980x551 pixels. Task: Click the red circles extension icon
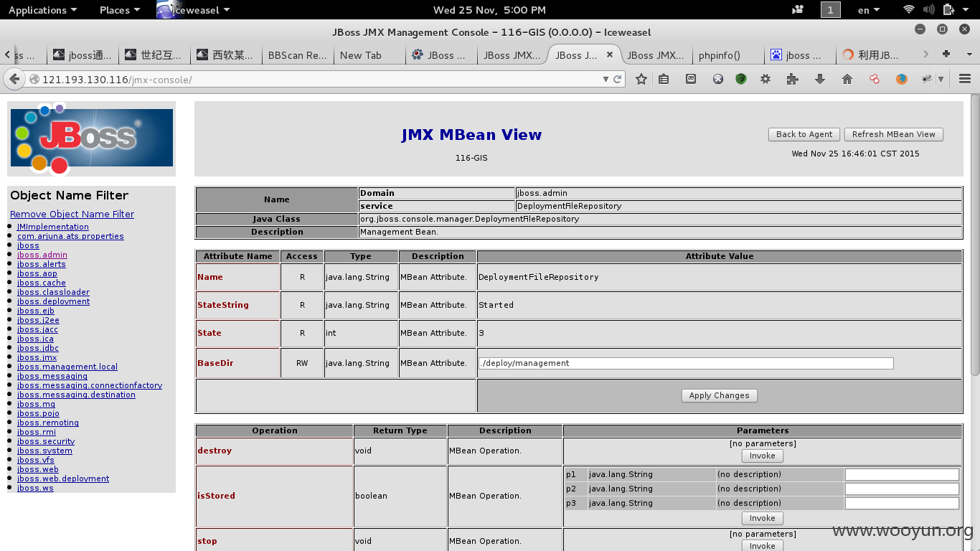(874, 79)
